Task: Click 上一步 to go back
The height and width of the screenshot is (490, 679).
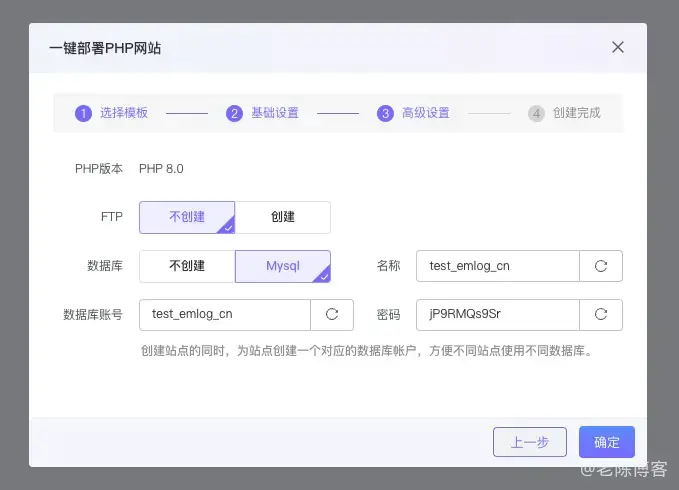Action: tap(530, 442)
